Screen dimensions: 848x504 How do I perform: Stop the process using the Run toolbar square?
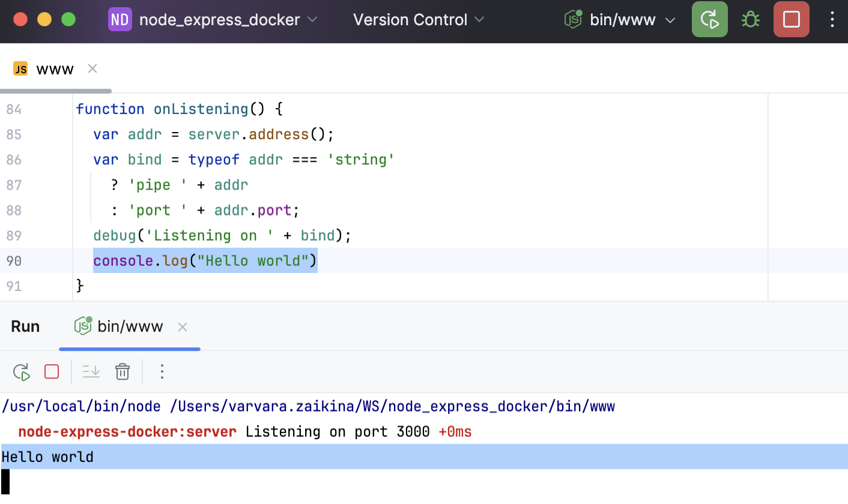[52, 372]
